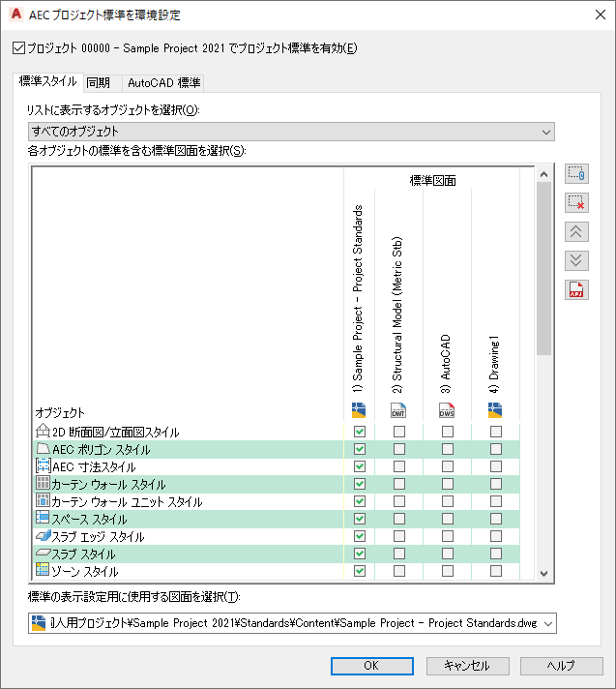Switch to the AutoCAD 標準 tab

click(163, 82)
